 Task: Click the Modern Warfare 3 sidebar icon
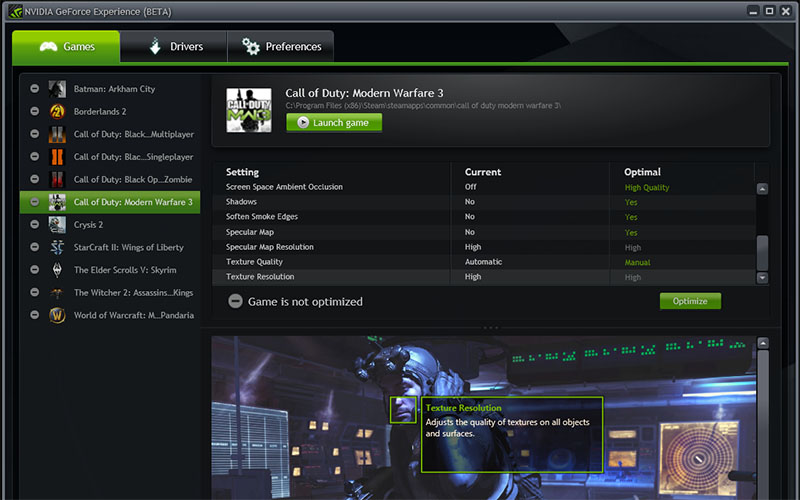(57, 202)
